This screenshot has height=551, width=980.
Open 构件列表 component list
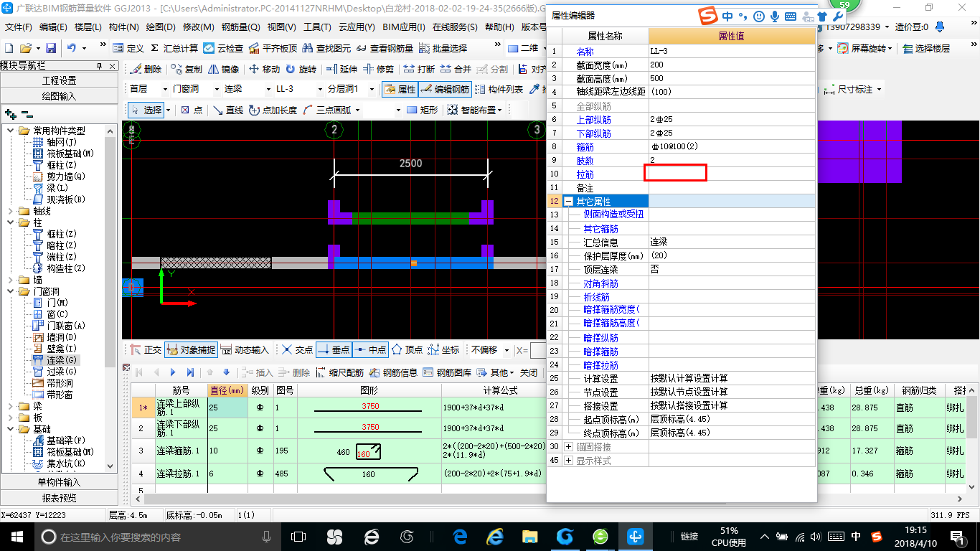[x=499, y=90]
